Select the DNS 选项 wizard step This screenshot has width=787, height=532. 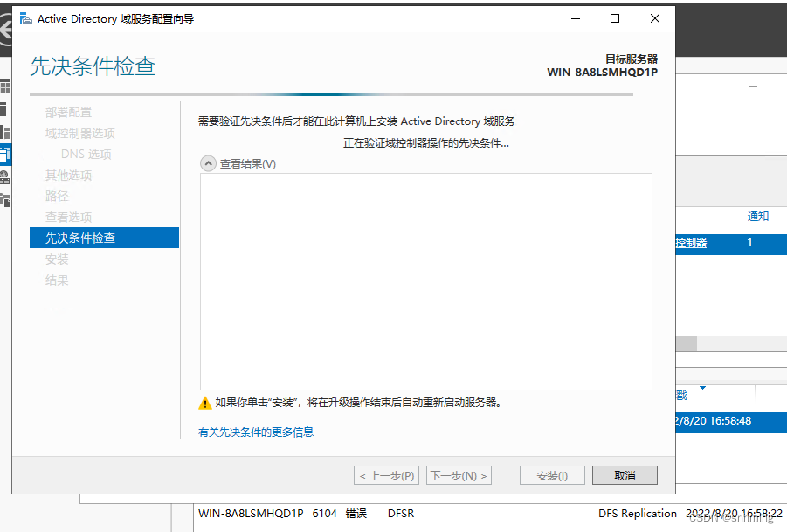(86, 154)
